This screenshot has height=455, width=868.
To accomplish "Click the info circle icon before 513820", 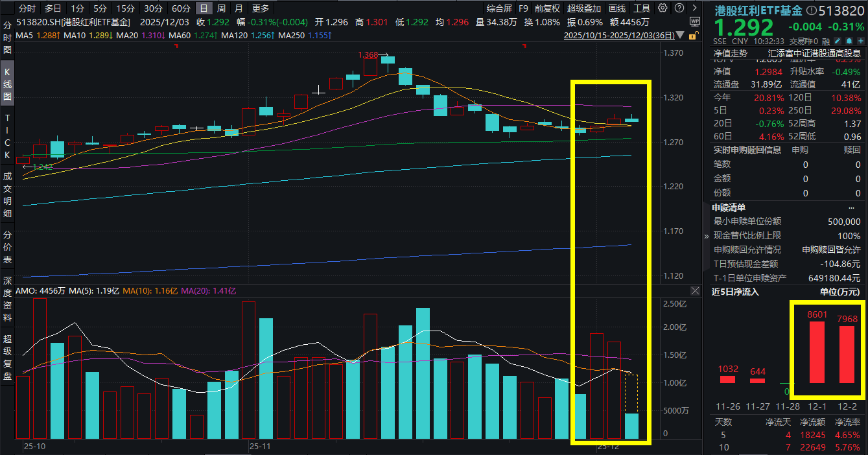I will pos(812,10).
